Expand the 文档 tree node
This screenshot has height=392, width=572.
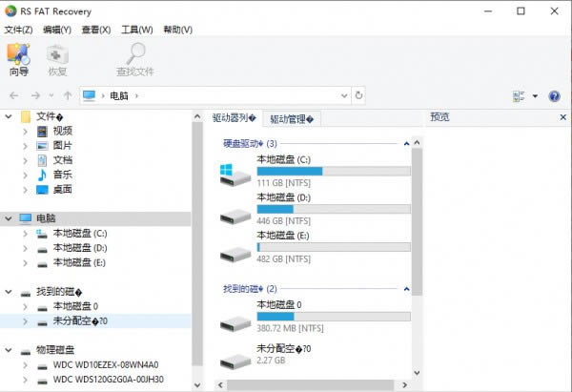tap(25, 160)
